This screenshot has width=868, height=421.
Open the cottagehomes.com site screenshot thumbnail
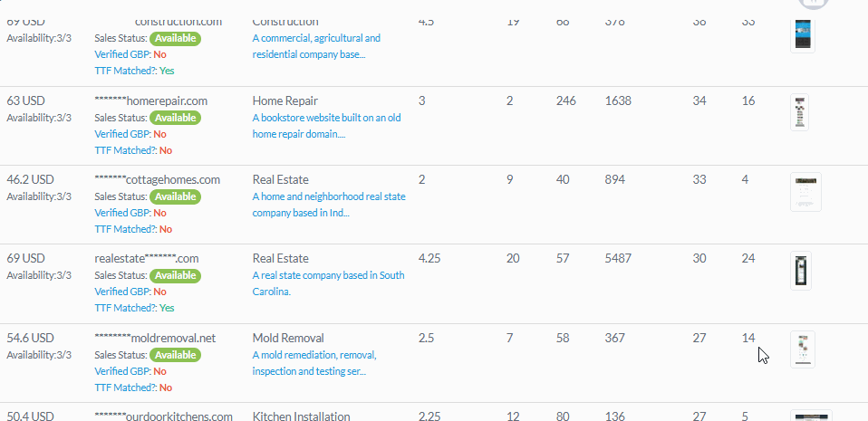[805, 192]
